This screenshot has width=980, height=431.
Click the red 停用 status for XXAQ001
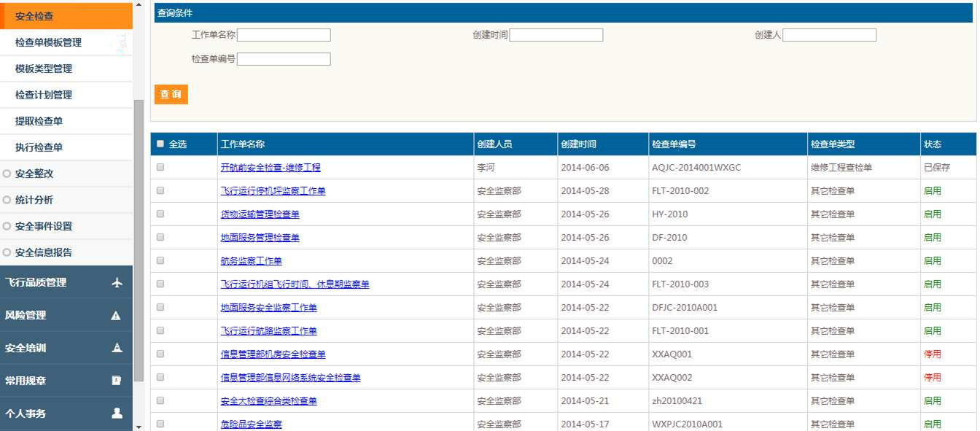(x=933, y=354)
